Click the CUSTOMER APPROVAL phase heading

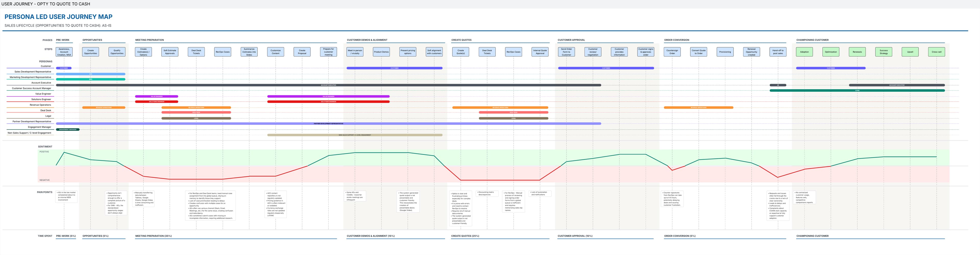click(571, 40)
